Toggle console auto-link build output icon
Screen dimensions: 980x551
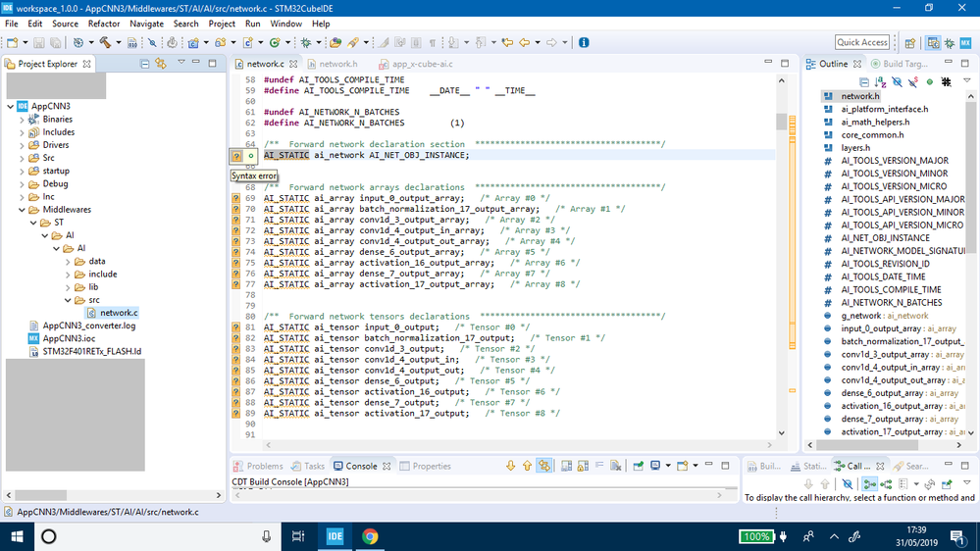click(544, 466)
